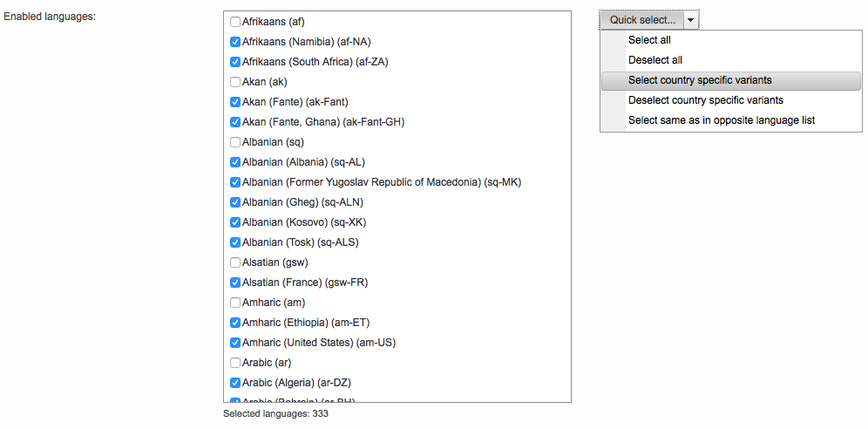
Task: Choose Deselect all from the menu
Action: coord(655,60)
